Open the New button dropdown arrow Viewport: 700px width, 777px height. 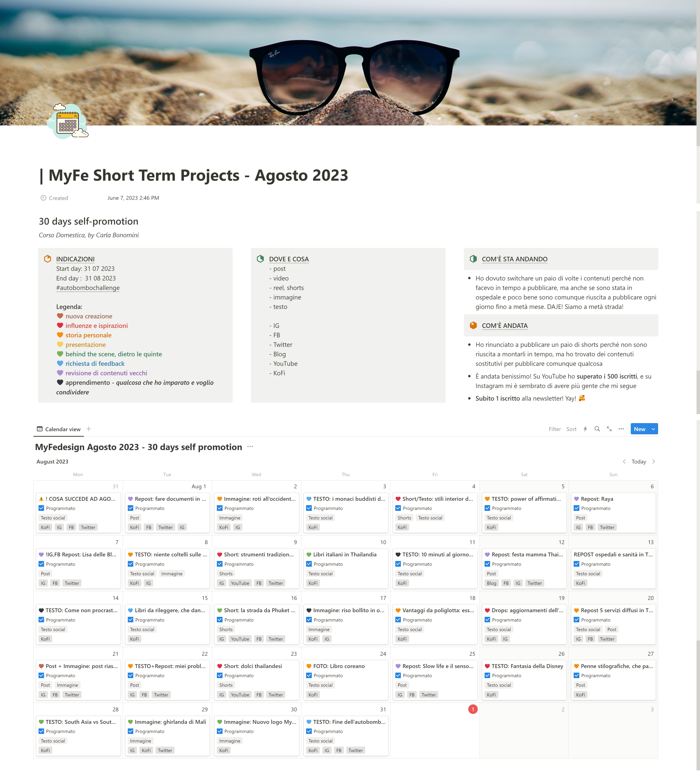point(653,429)
